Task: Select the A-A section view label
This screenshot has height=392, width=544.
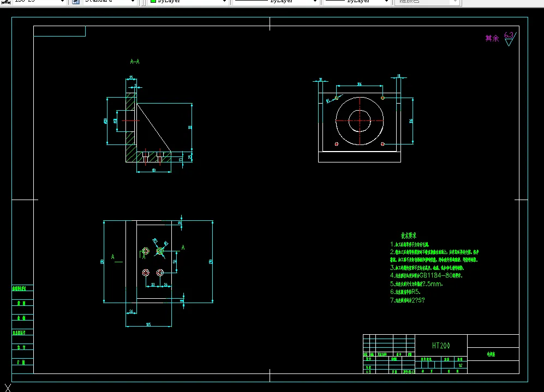Action: [x=135, y=62]
